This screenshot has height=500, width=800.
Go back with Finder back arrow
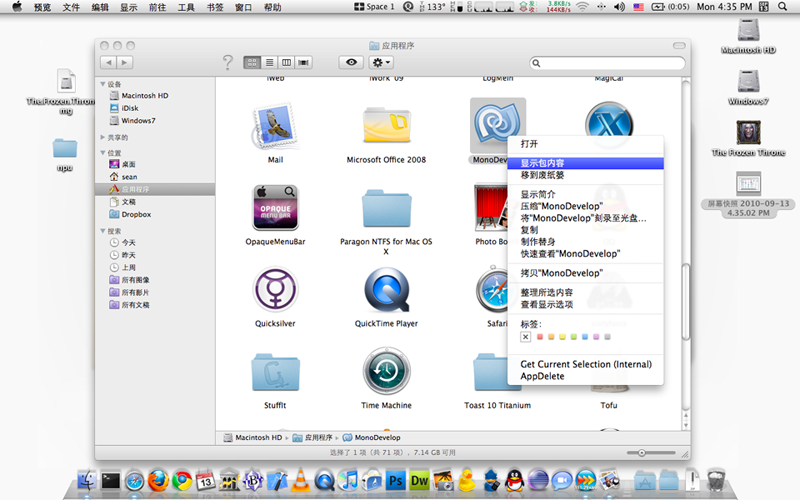point(108,62)
